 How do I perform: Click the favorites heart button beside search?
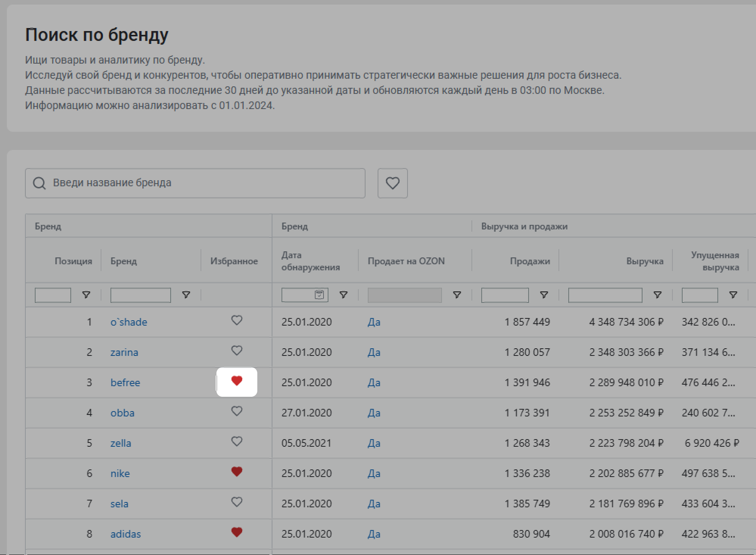click(392, 183)
